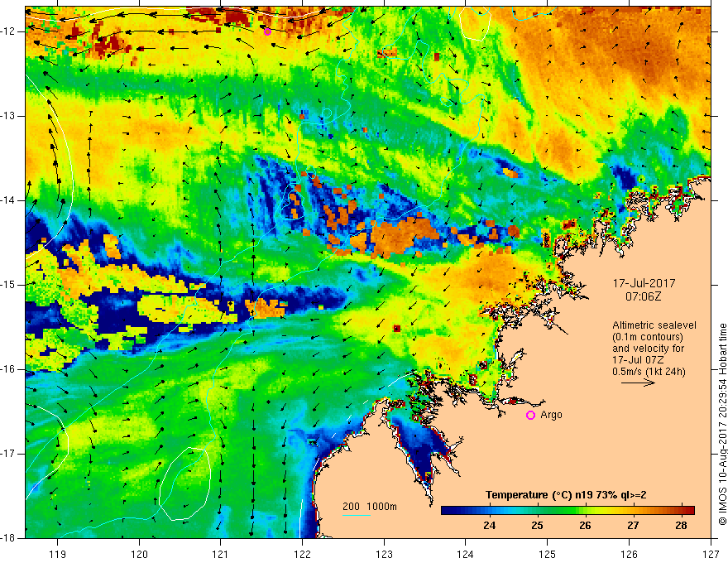Click the latitude axis label -14
Image resolution: width=728 pixels, height=563 pixels.
[x=8, y=200]
